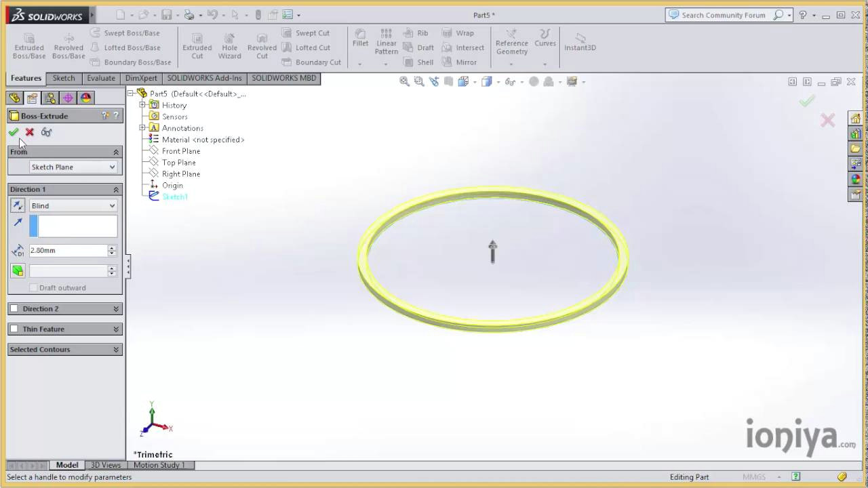Screen dimensions: 868x488
Task: Collapse Direction 1 section chevron
Action: pos(116,189)
